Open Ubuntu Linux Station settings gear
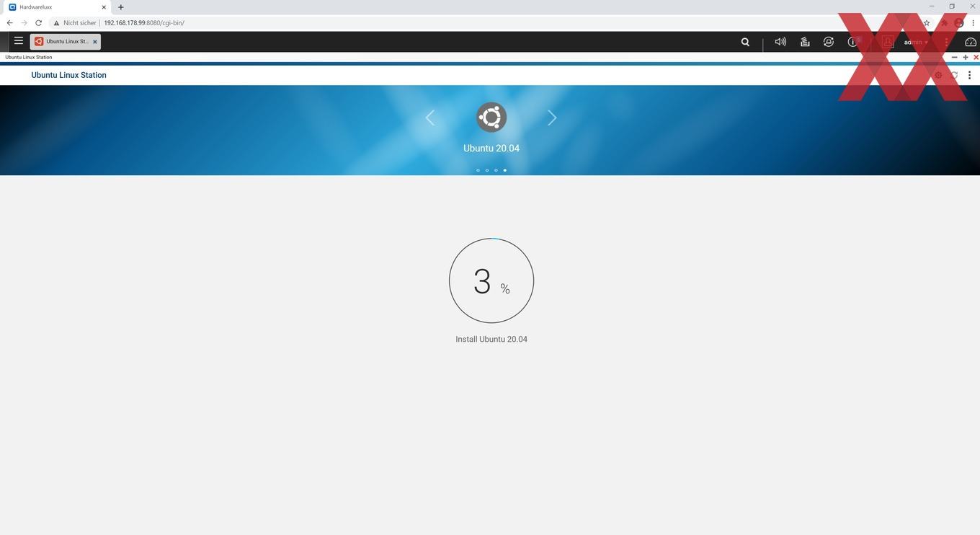The width and height of the screenshot is (980, 535). tap(938, 75)
